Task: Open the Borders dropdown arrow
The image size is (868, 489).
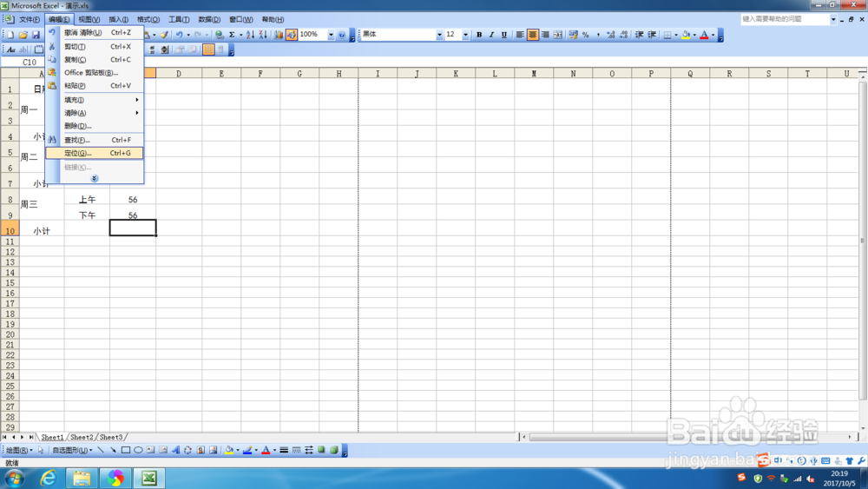Action: 676,35
